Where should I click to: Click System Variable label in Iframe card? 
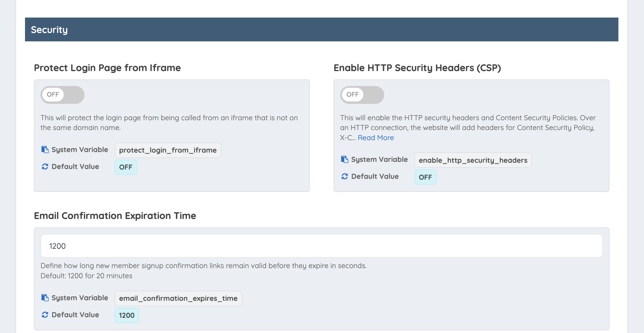tap(80, 150)
